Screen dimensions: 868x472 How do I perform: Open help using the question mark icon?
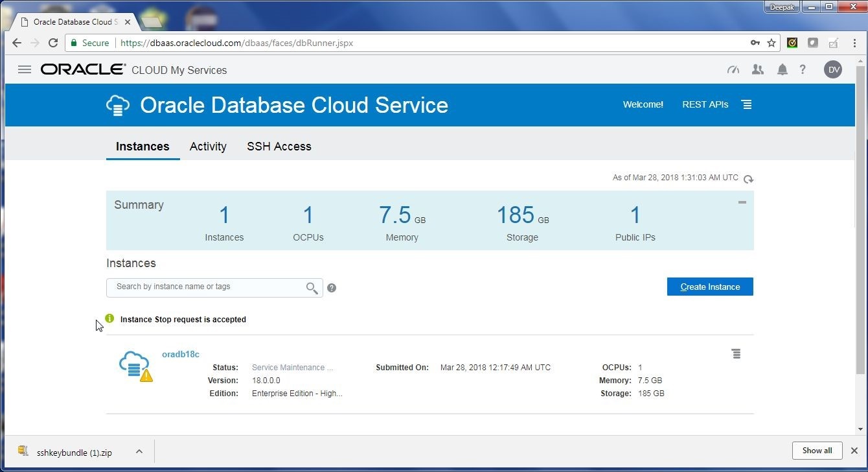[803, 69]
